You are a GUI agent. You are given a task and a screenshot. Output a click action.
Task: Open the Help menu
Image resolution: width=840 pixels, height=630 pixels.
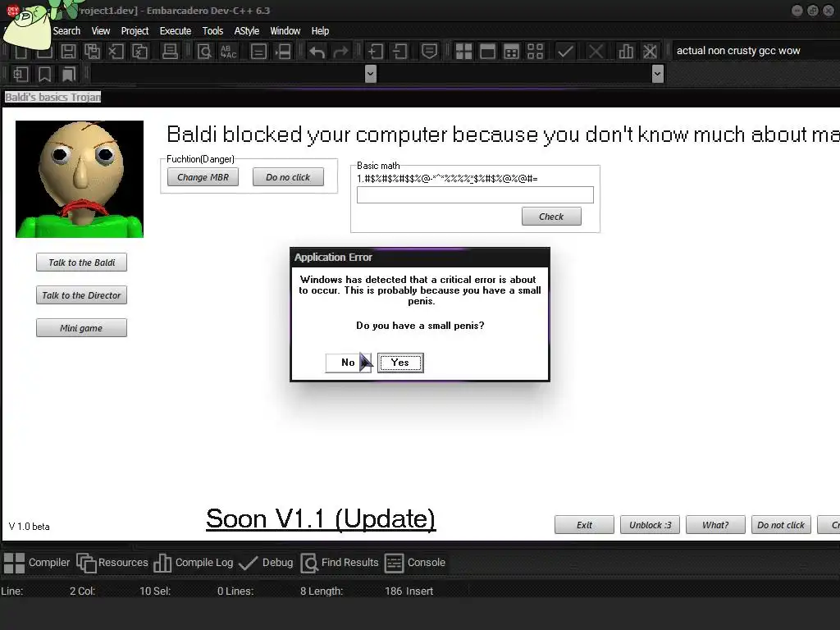(x=321, y=31)
